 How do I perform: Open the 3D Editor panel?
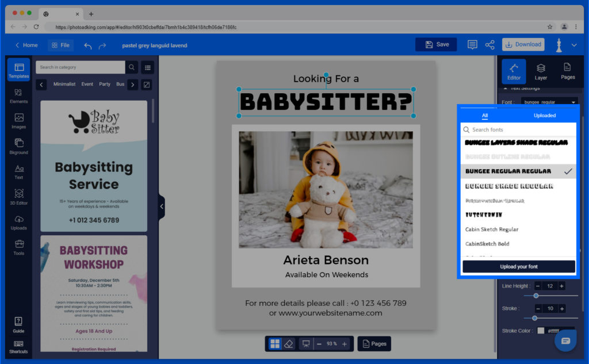click(x=19, y=197)
